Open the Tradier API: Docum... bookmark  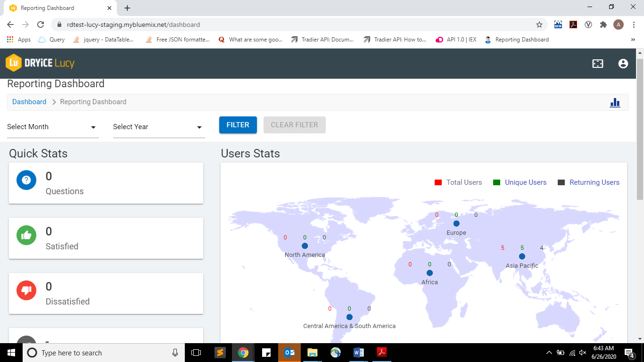click(322, 40)
